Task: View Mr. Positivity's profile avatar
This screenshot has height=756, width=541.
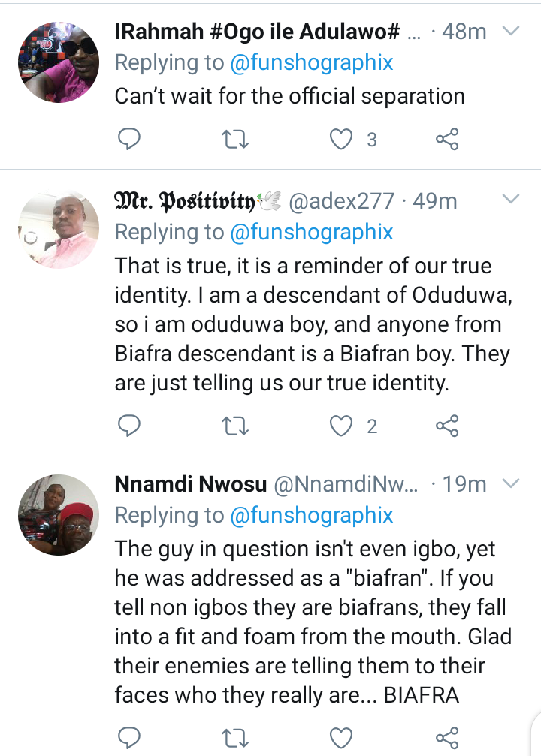Action: (x=59, y=230)
